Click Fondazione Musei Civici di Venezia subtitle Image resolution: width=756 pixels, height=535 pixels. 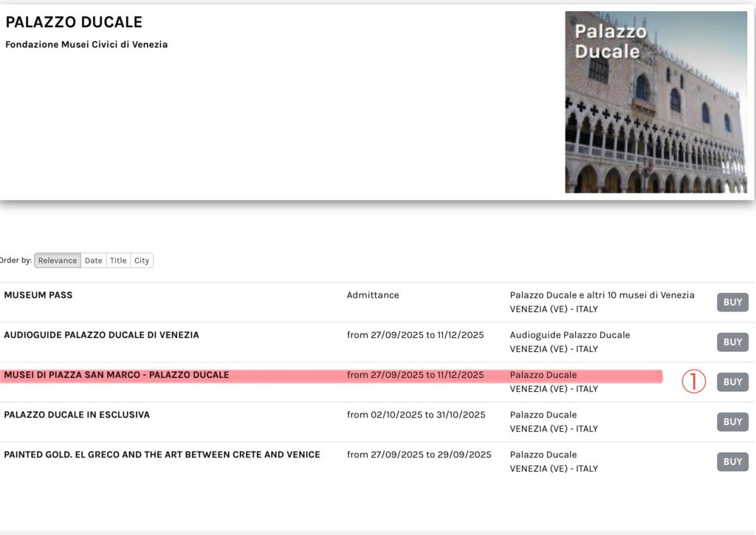click(x=86, y=44)
